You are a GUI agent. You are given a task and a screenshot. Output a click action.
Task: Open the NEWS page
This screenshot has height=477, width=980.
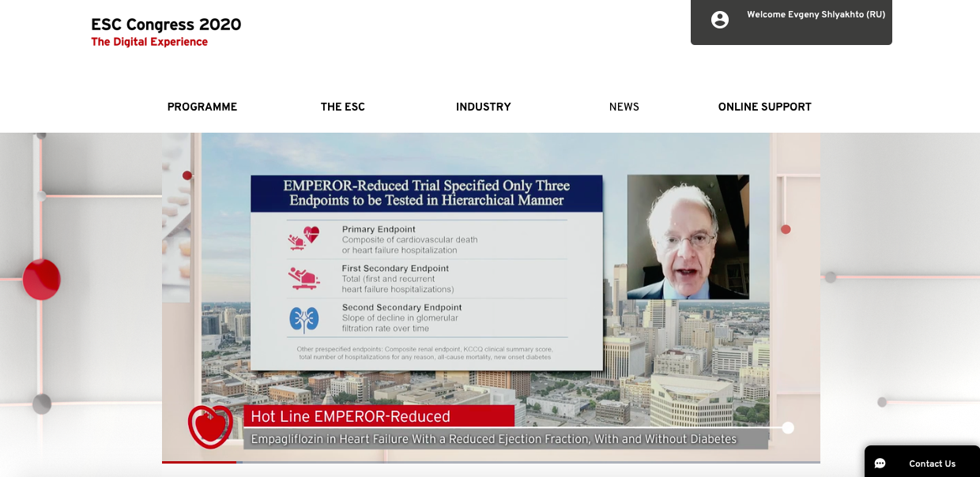coord(624,107)
